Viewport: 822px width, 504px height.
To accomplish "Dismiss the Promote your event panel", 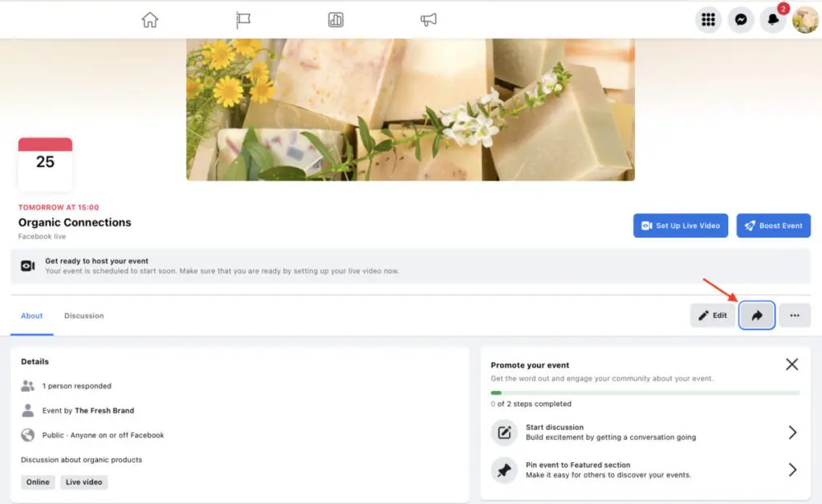I will tap(791, 364).
